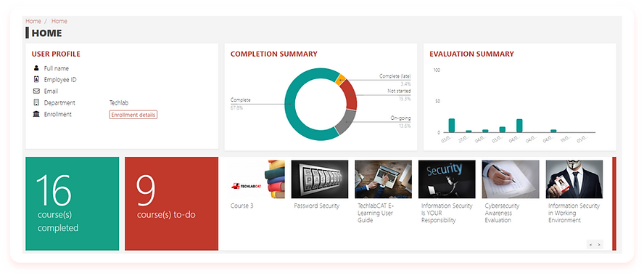Open Enrollment details
Screen dimensions: 644x276
(133, 115)
